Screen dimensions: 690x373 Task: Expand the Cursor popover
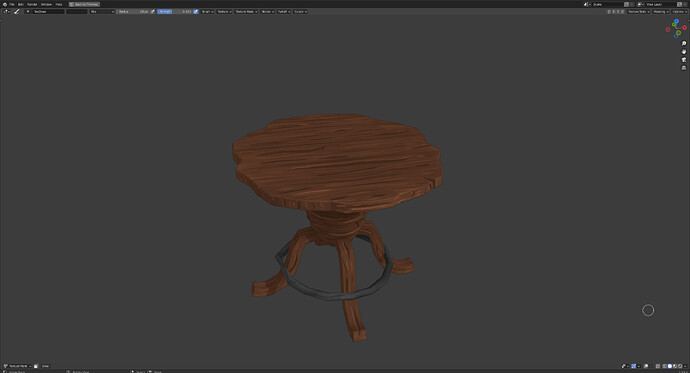click(x=301, y=11)
